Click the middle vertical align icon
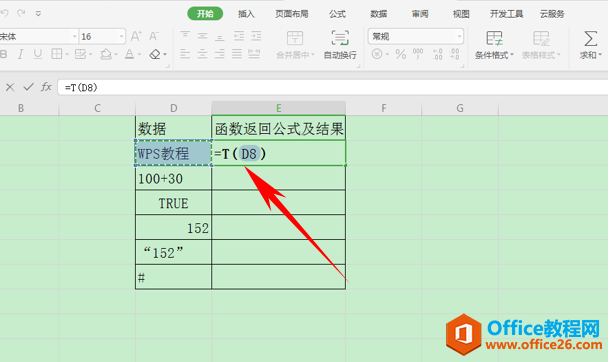609x362 pixels. coord(202,36)
